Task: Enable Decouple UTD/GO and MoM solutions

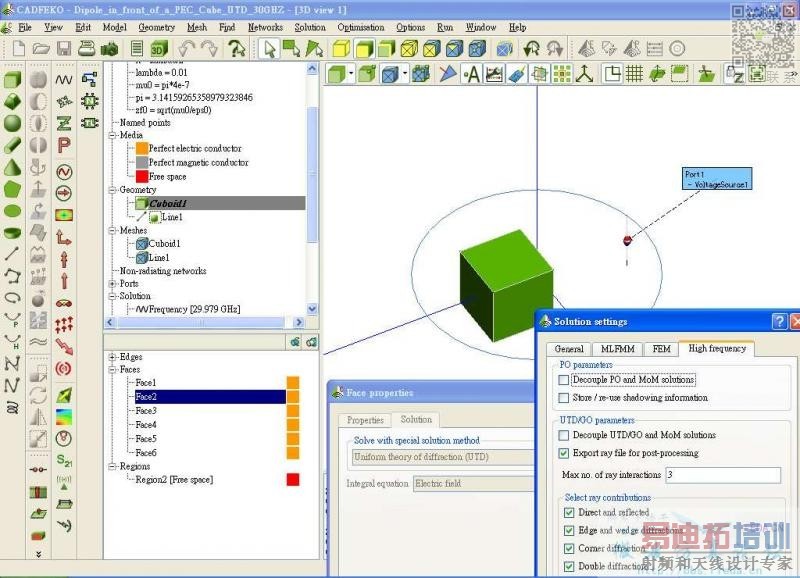Action: [564, 435]
